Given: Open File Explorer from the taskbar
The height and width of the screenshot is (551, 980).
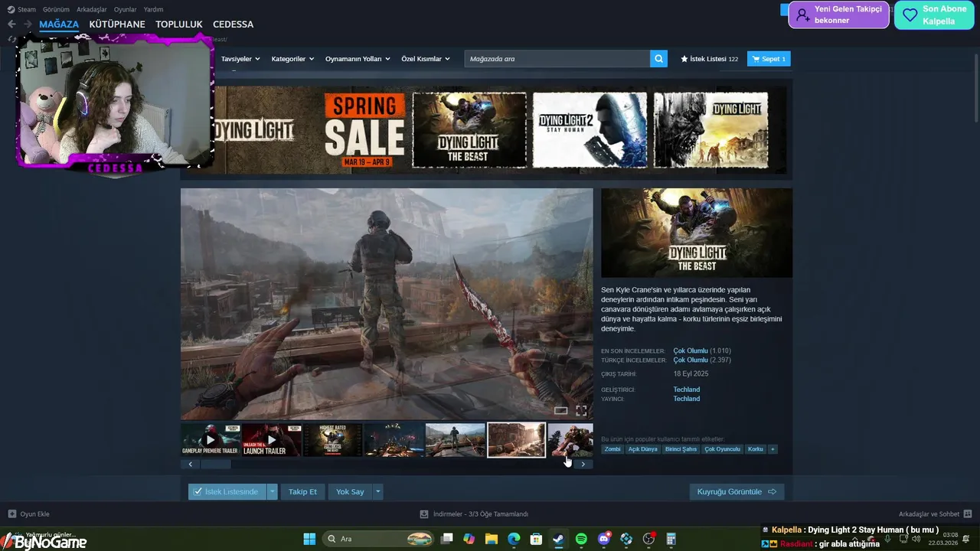Looking at the screenshot, I should (x=492, y=539).
